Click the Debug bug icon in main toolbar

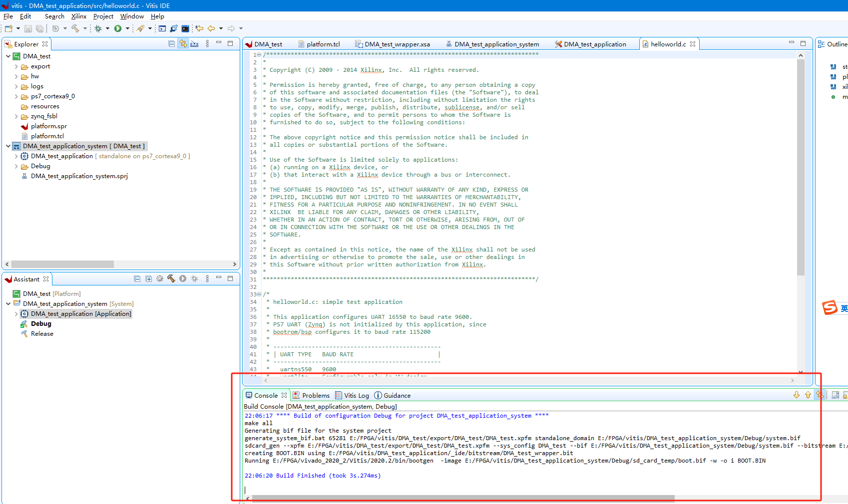[x=98, y=28]
